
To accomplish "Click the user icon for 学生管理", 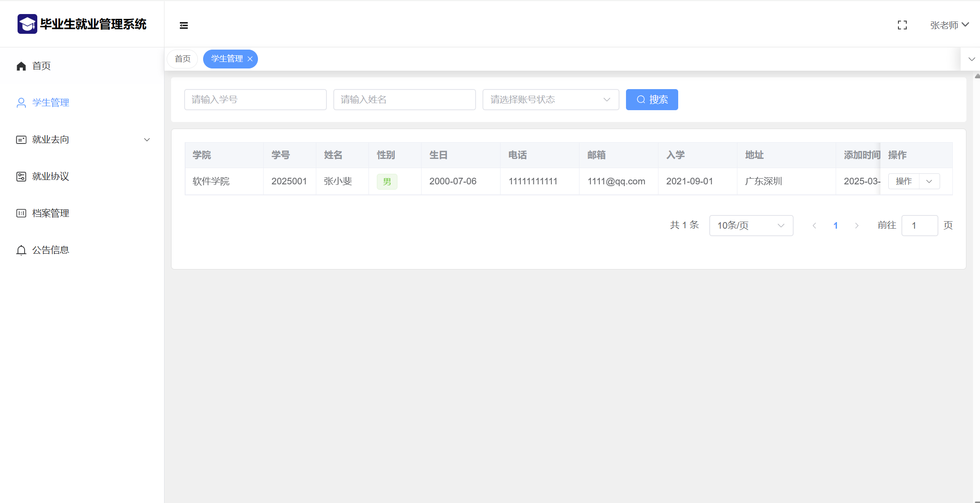I will coord(21,103).
